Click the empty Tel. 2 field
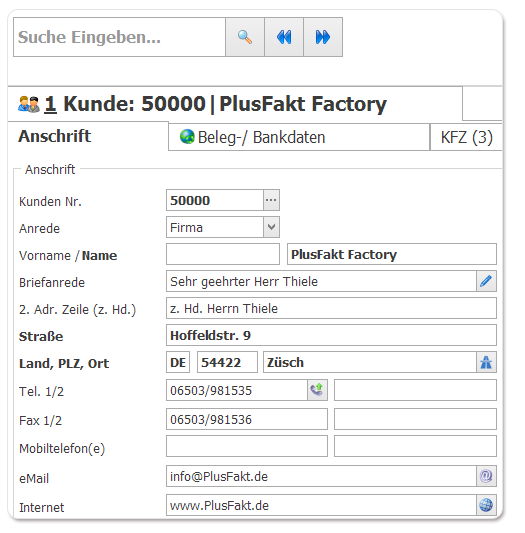Image resolution: width=525 pixels, height=533 pixels. pos(415,390)
